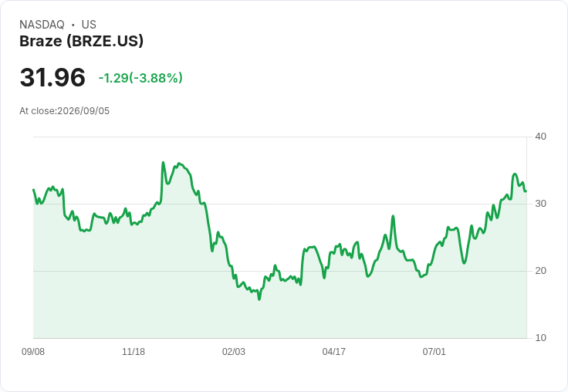Screen dimensions: 568x392
Task: Click the 30 y-axis price label
Action: (540, 204)
